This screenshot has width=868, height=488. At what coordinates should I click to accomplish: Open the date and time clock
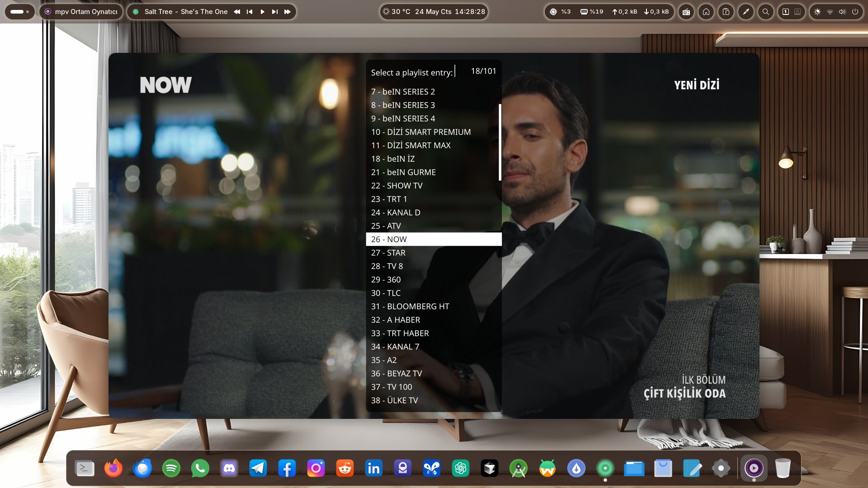(x=450, y=12)
